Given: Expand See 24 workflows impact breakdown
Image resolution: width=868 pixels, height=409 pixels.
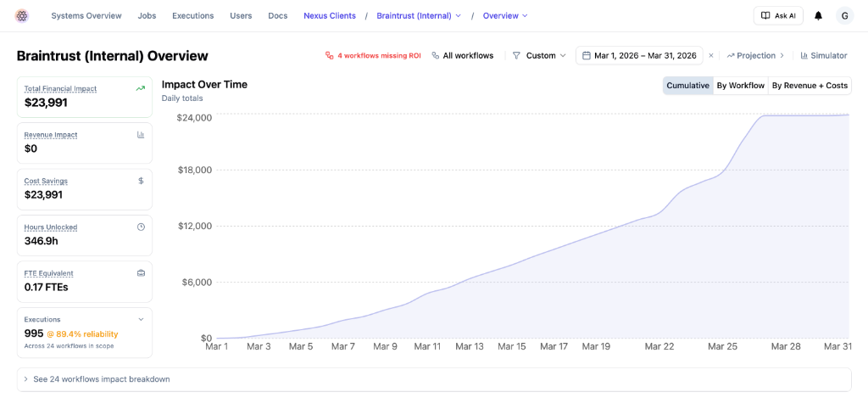Looking at the screenshot, I should (x=434, y=379).
